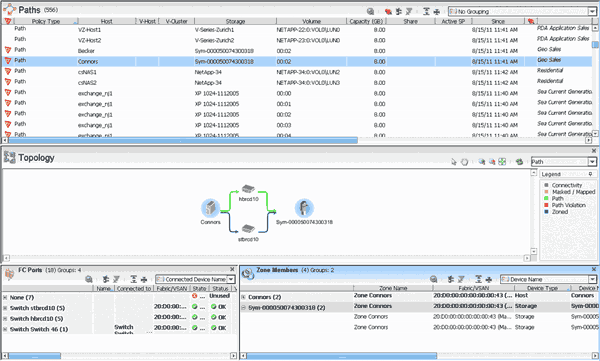The height and width of the screenshot is (361, 600).
Task: Click the sort icon in Paths toolbar
Action: 399,11
